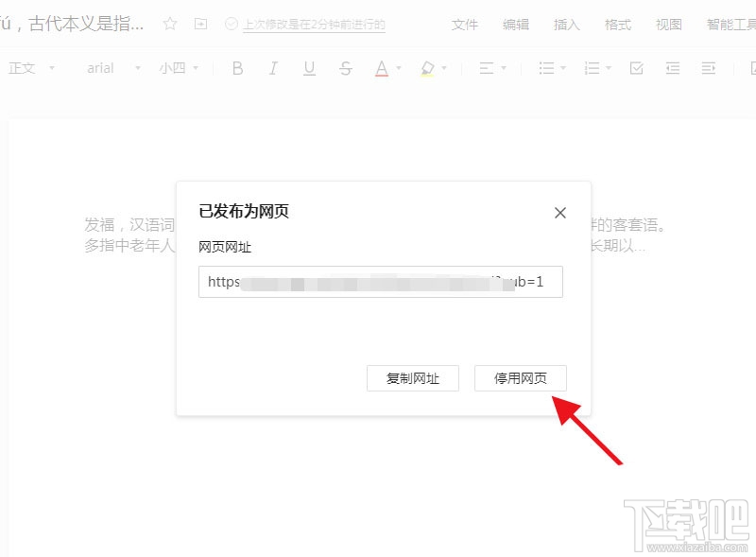Screen dimensions: 756x557
Task: Open the 格式 menu
Action: tap(617, 26)
